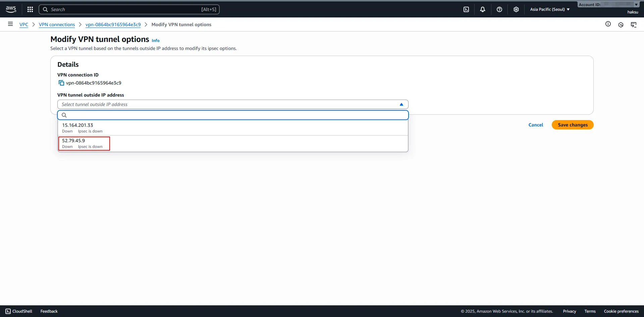644x317 pixels.
Task: Click the top search bar field
Action: point(129,9)
